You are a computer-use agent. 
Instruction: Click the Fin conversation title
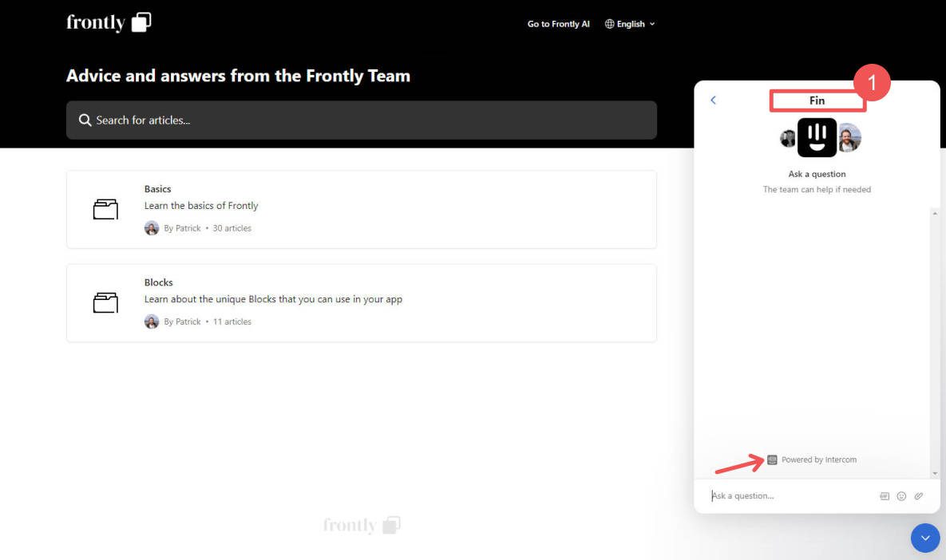pyautogui.click(x=817, y=101)
